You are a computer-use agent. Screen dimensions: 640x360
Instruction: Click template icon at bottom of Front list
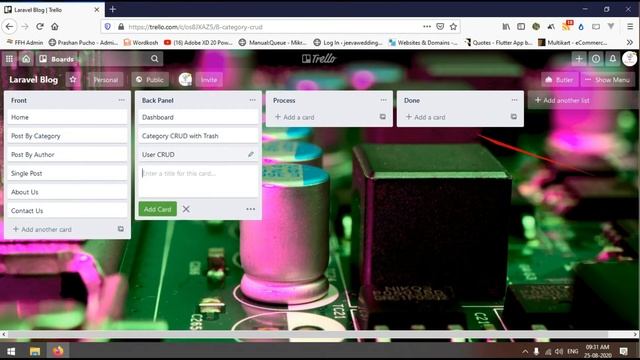pyautogui.click(x=121, y=229)
